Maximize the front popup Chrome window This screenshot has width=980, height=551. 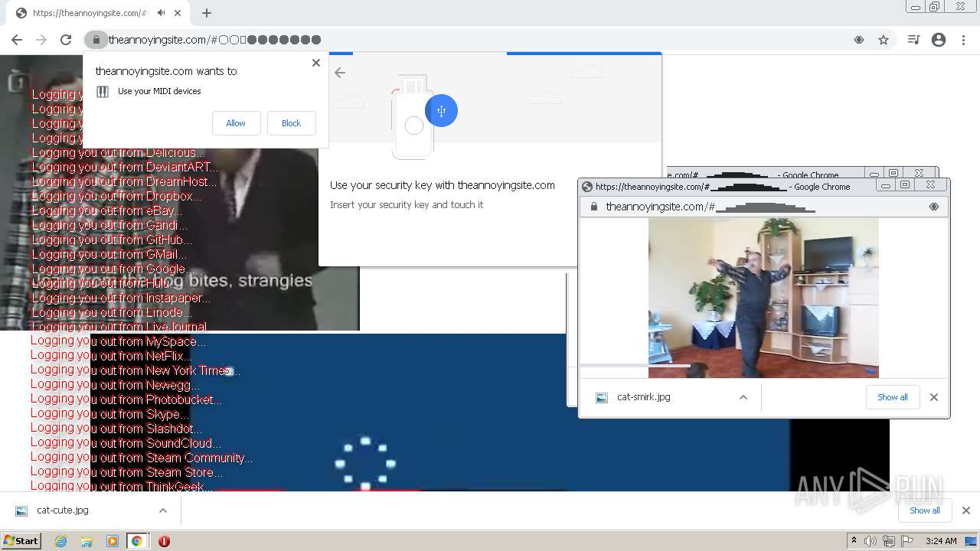905,185
